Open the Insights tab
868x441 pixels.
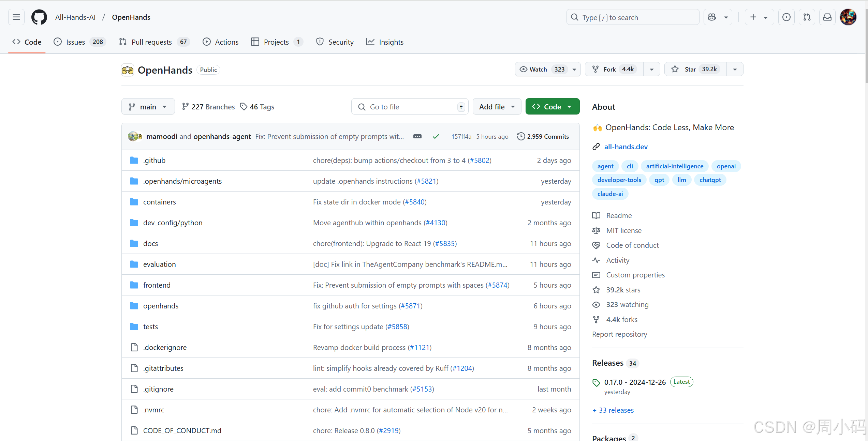click(x=385, y=42)
